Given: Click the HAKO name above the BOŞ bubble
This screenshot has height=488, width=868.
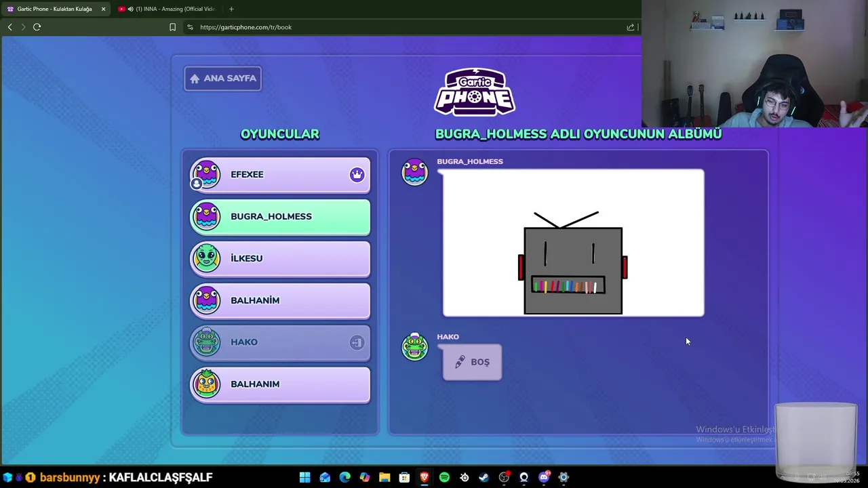Looking at the screenshot, I should [448, 336].
